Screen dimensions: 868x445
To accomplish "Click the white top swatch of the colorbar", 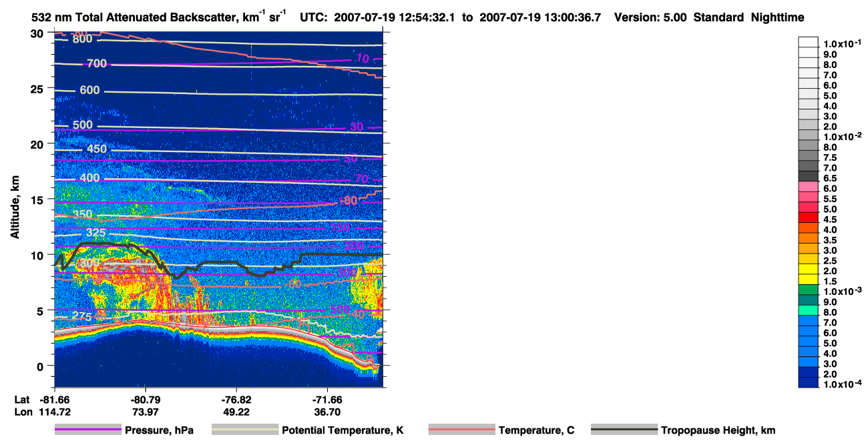I will click(809, 41).
